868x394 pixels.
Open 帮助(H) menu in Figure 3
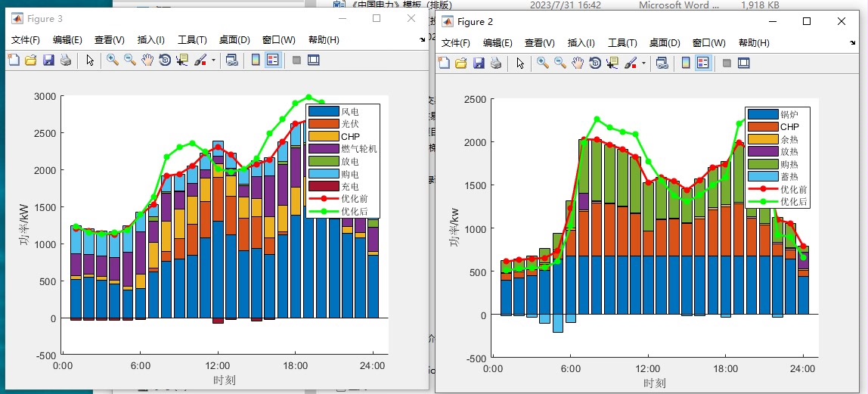click(x=324, y=40)
